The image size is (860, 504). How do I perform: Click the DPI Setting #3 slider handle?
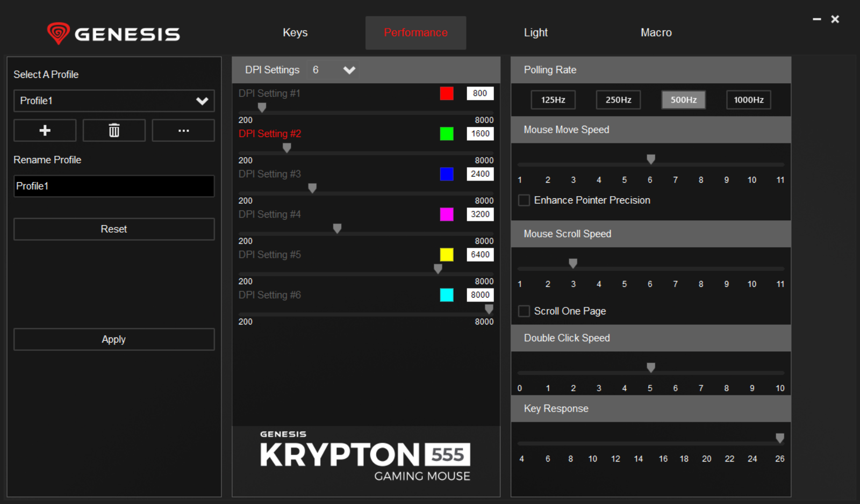click(312, 188)
